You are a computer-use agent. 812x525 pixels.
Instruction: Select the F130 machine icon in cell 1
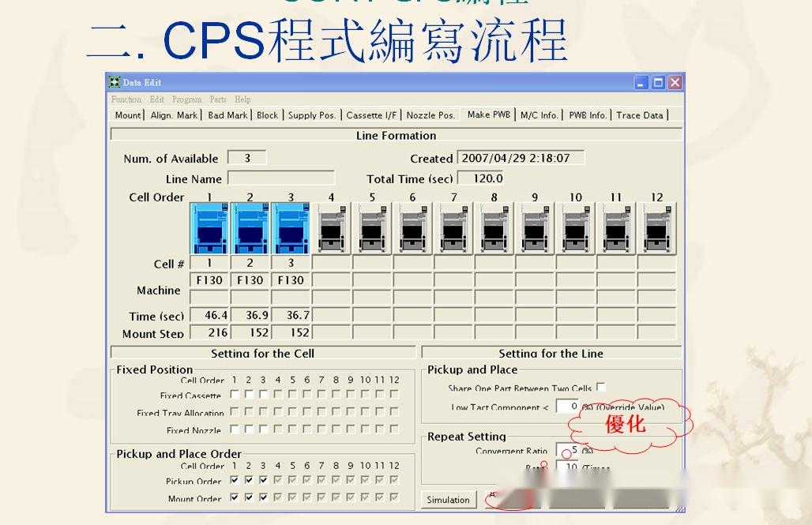(x=209, y=227)
